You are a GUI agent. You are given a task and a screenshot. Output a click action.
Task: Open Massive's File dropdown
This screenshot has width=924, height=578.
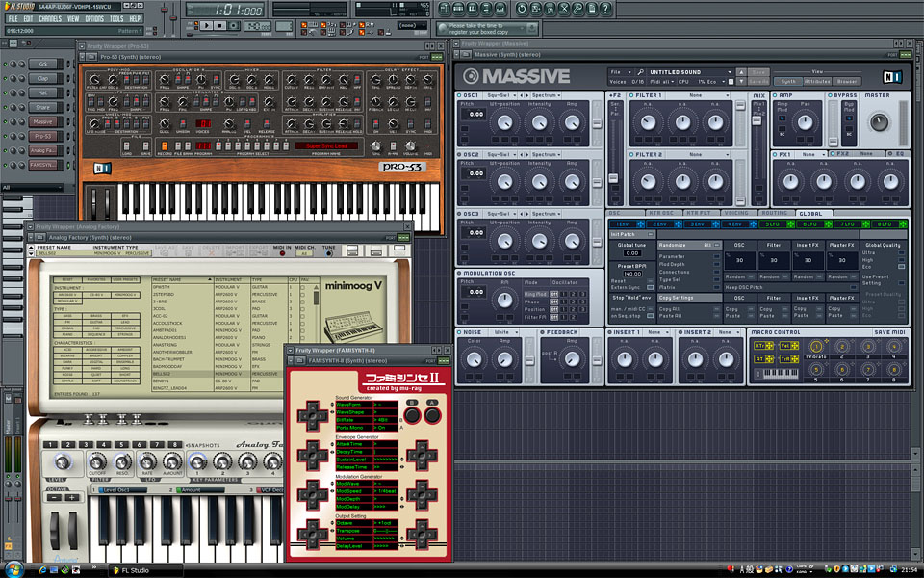pyautogui.click(x=621, y=72)
